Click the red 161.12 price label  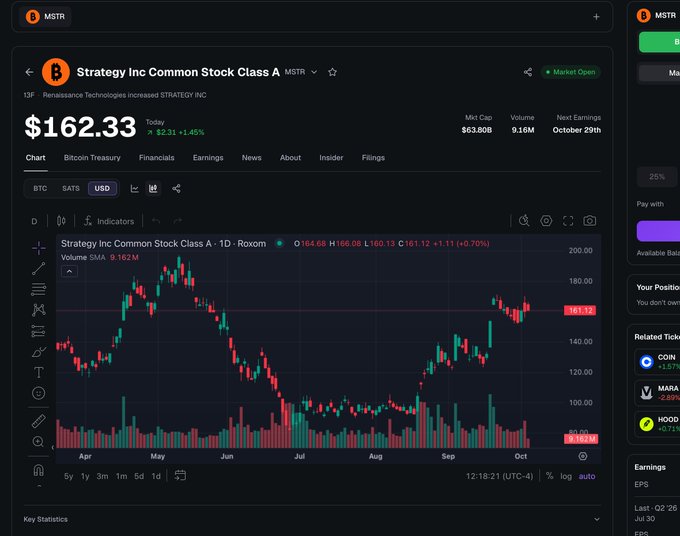580,310
